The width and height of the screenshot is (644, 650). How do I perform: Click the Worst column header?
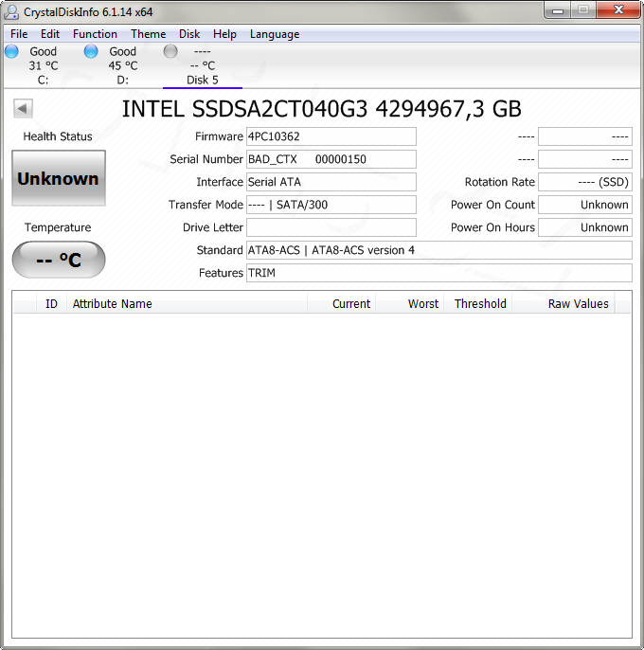(x=410, y=304)
